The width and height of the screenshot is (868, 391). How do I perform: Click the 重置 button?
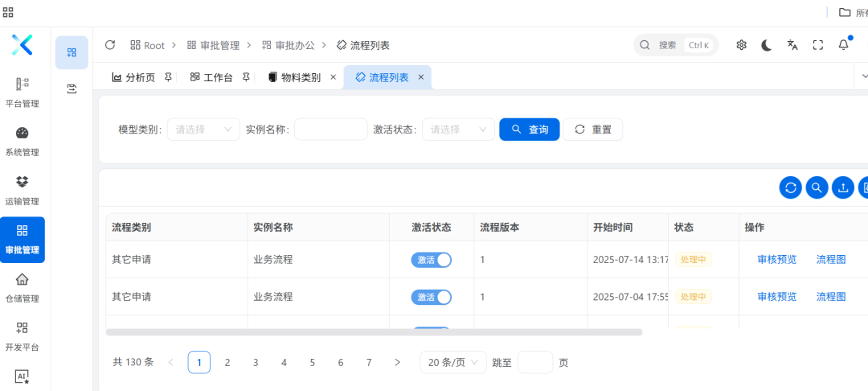tap(593, 129)
